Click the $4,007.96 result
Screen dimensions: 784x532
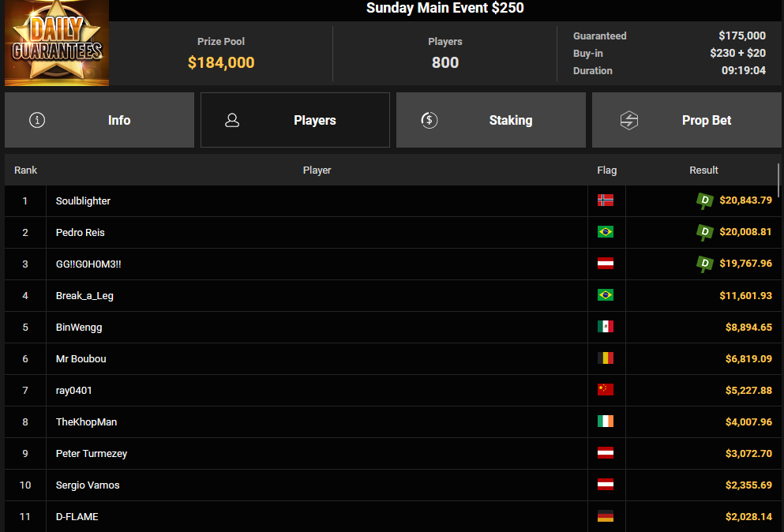pyautogui.click(x=748, y=422)
